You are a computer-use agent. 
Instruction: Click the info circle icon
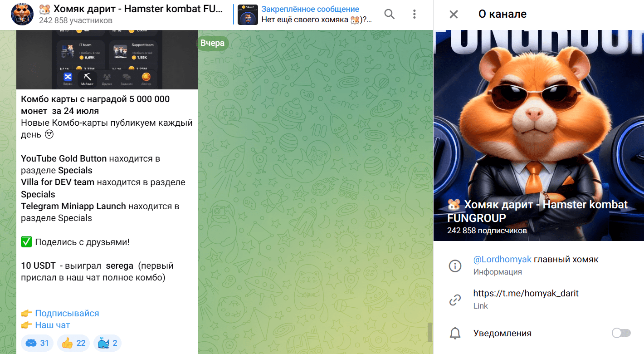(x=455, y=265)
